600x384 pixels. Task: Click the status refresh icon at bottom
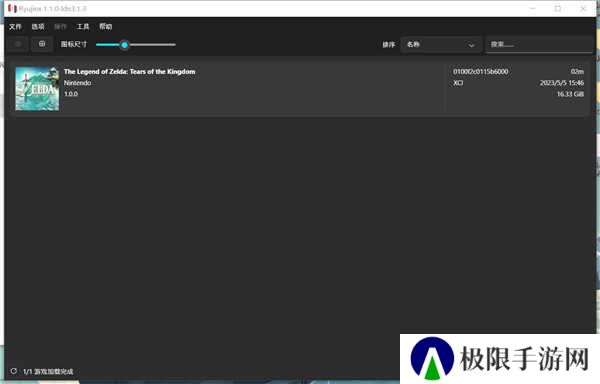tap(14, 371)
